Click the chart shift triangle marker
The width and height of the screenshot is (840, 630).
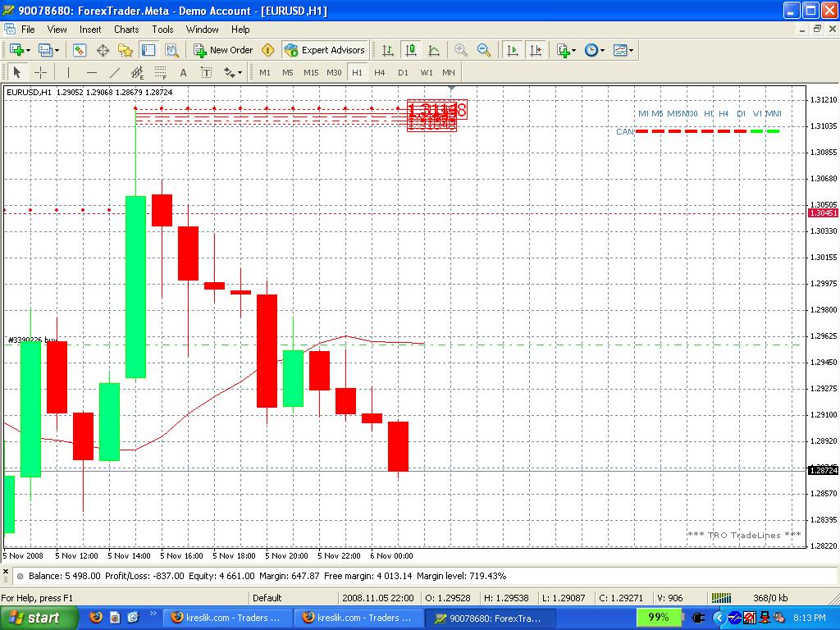coord(451,87)
